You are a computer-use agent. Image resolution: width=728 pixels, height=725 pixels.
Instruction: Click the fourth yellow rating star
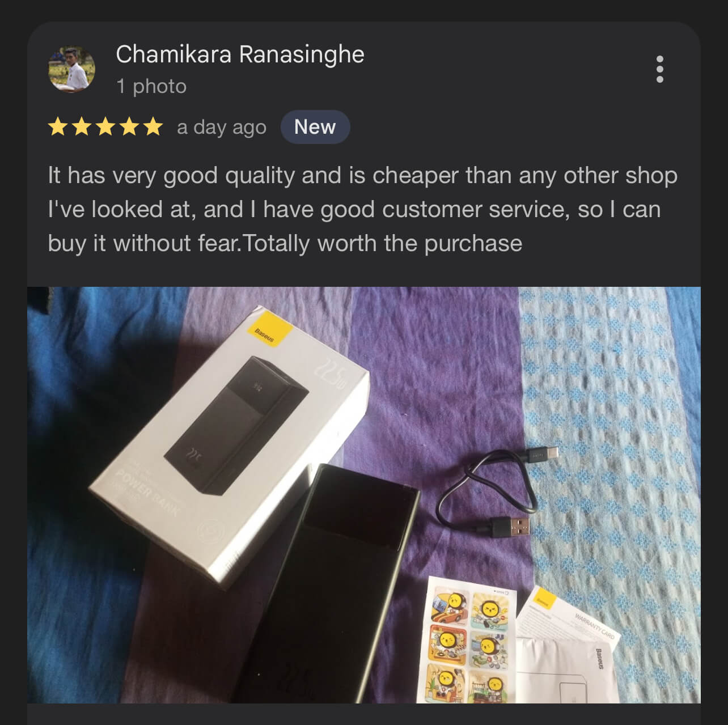(129, 127)
